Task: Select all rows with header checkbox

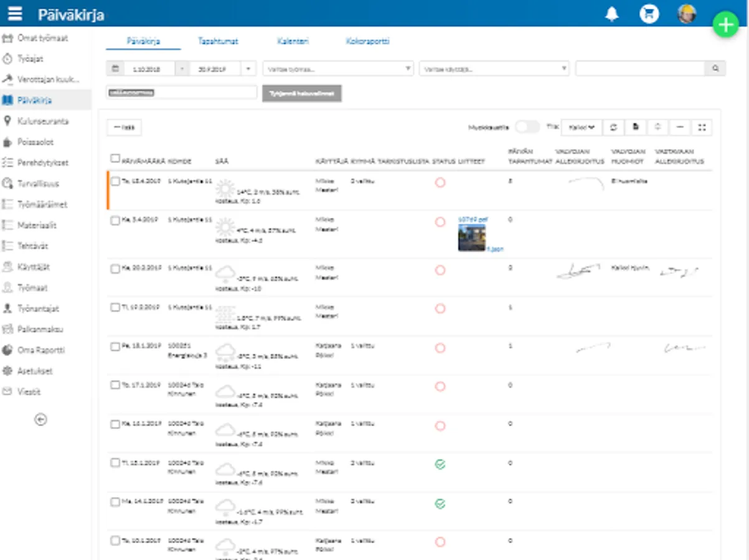Action: pos(115,159)
